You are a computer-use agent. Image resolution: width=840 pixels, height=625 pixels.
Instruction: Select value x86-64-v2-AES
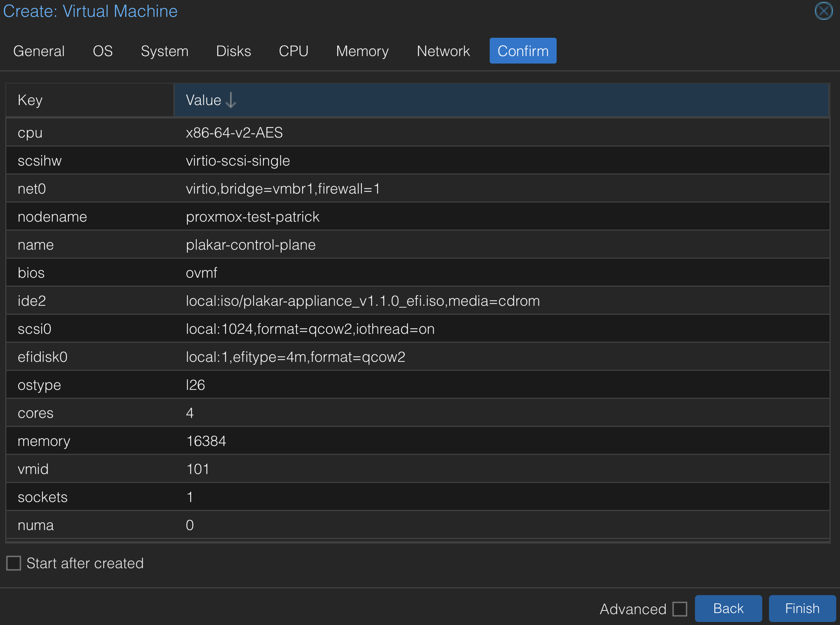tap(234, 133)
